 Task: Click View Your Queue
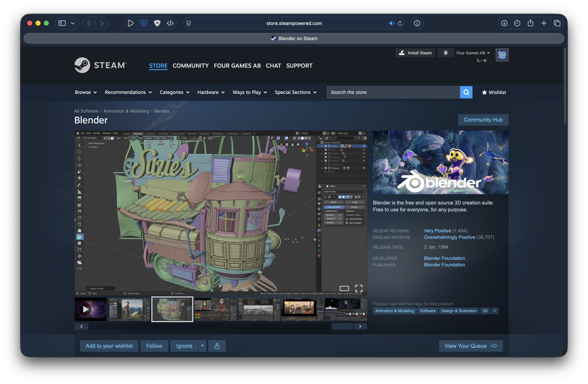tap(471, 346)
